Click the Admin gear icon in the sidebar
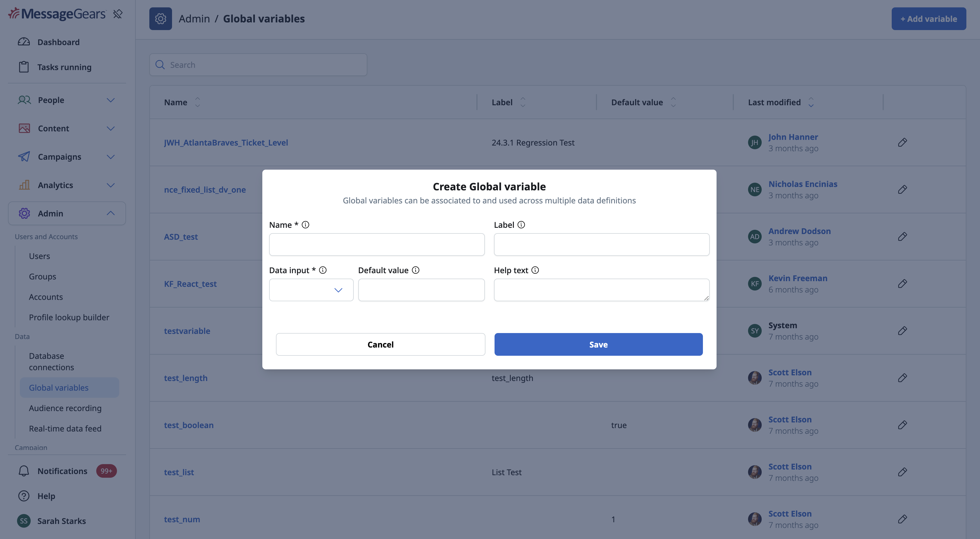Image resolution: width=980 pixels, height=539 pixels. [x=24, y=213]
